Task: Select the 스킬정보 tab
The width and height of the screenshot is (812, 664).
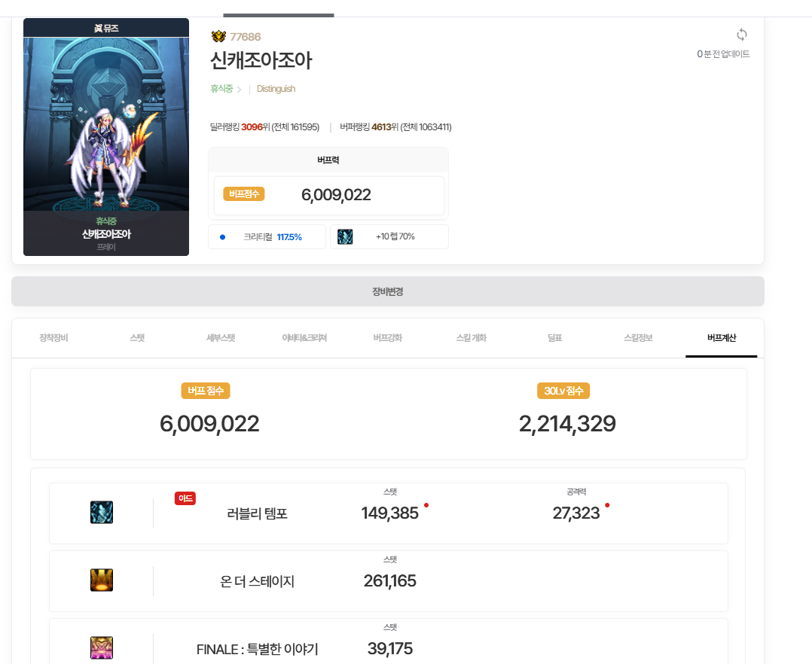Action: [639, 338]
